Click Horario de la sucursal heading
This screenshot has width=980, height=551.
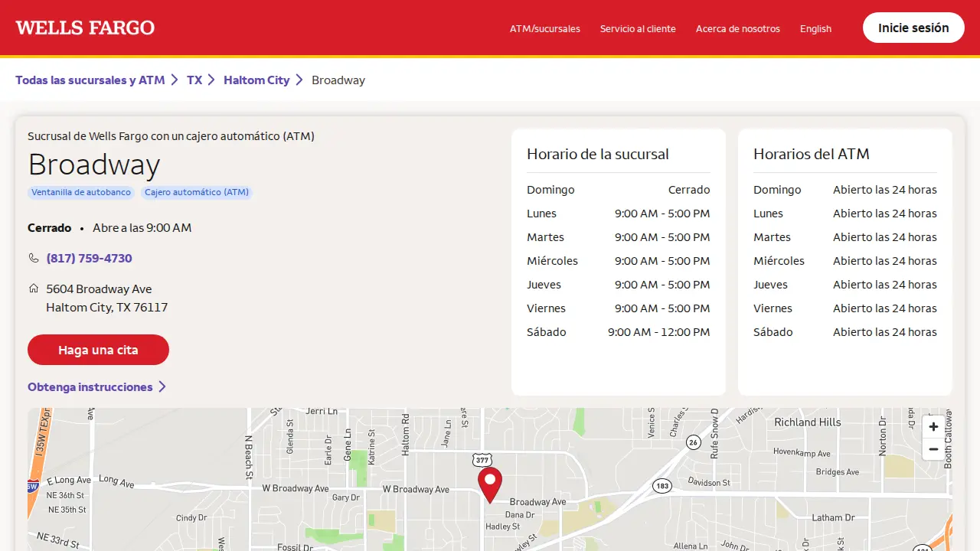point(598,154)
